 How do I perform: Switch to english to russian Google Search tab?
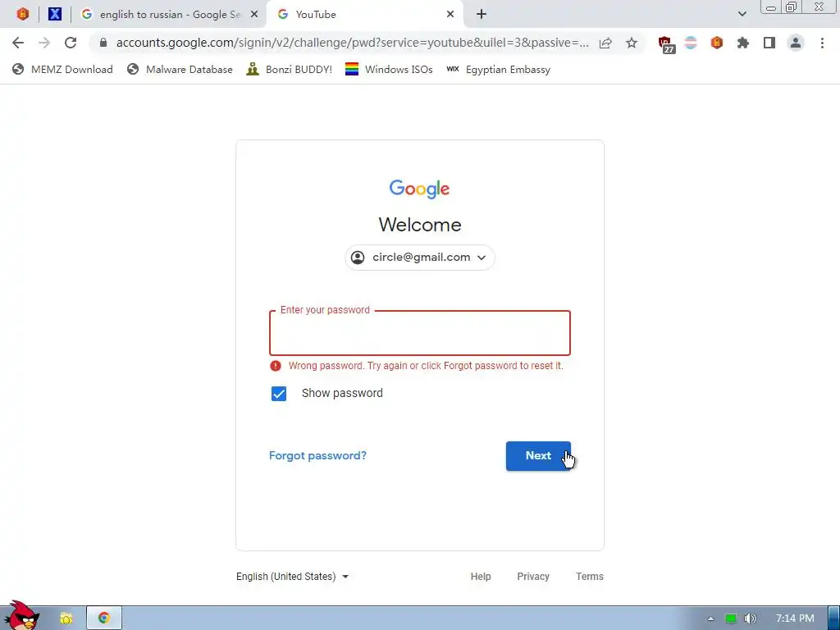[x=170, y=15]
